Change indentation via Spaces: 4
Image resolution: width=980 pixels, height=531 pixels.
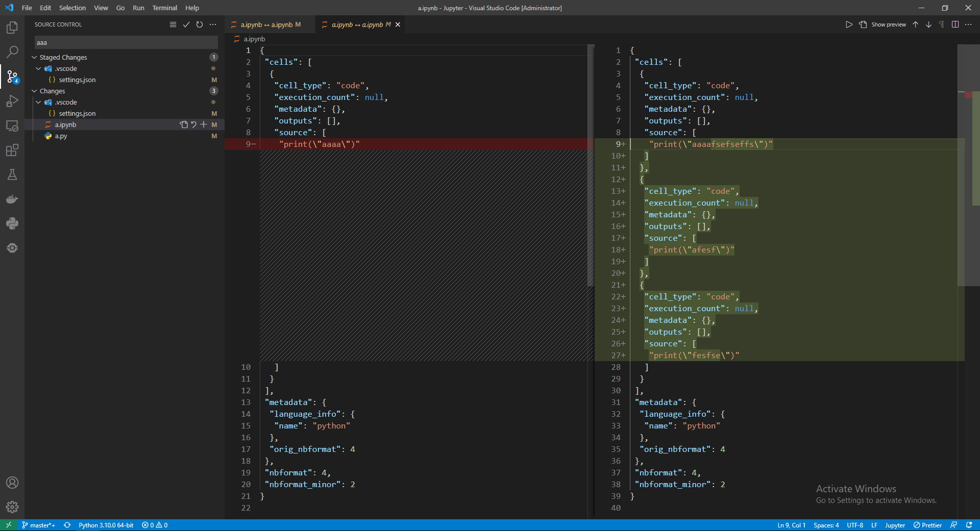pos(826,525)
